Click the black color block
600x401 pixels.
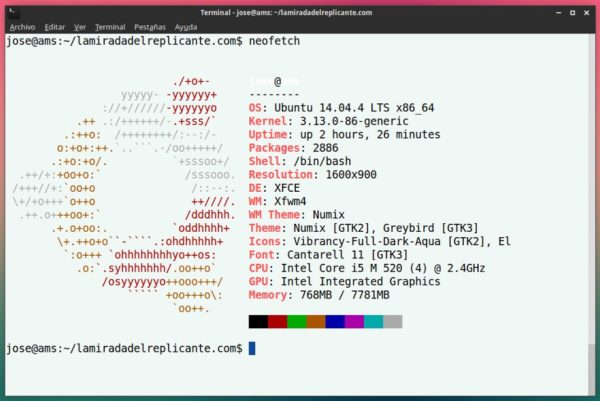pyautogui.click(x=258, y=321)
